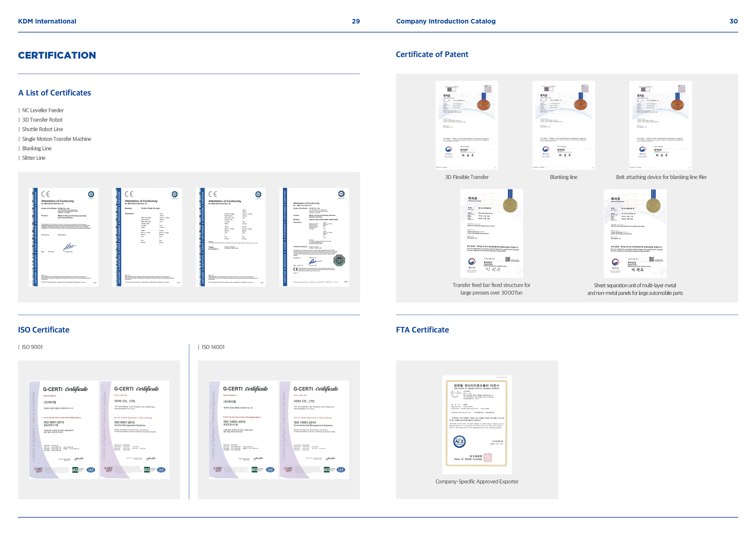Click the IAF badge on Korean ISO 9001 certificate
756x535 pixels.
[91, 470]
